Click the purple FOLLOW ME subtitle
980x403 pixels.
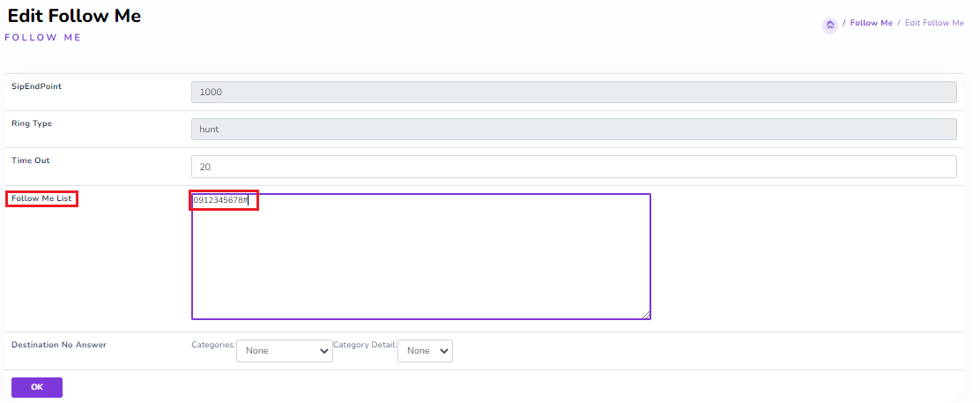pyautogui.click(x=42, y=38)
